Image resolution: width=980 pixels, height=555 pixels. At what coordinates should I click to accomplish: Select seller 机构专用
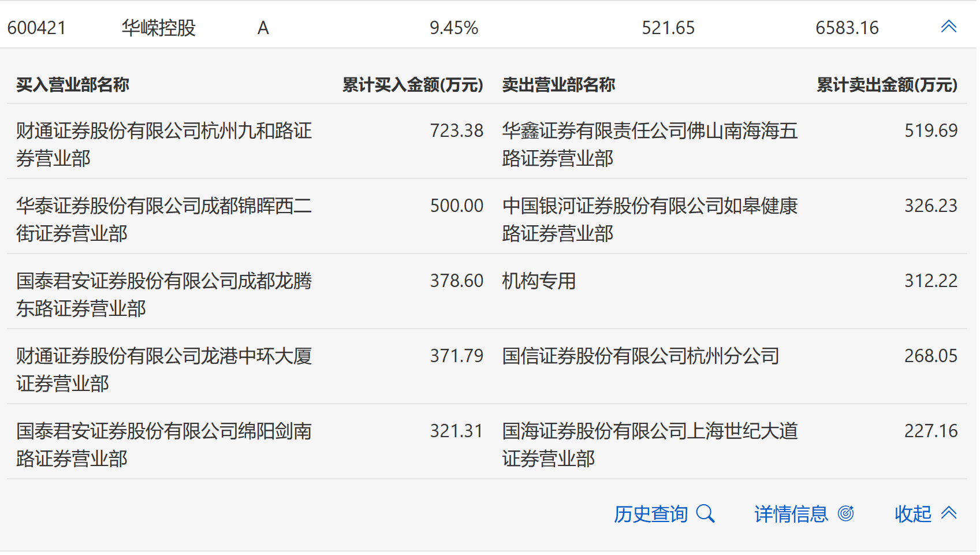[539, 281]
